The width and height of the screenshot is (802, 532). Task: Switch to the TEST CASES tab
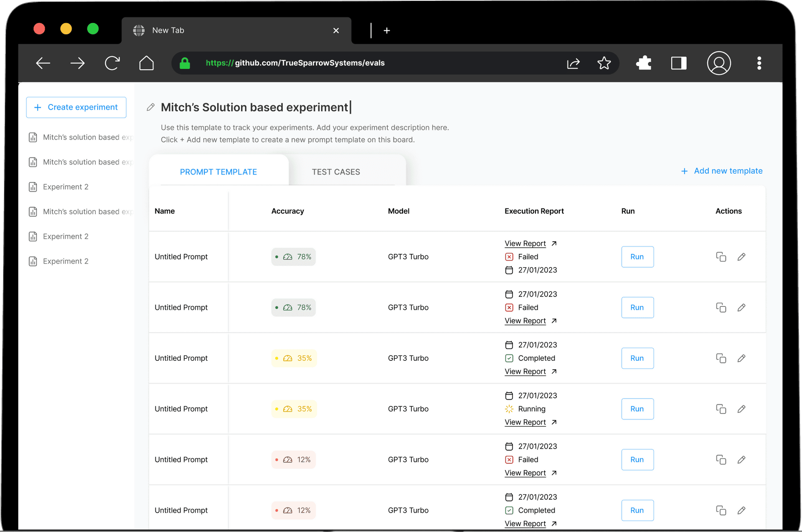coord(335,172)
